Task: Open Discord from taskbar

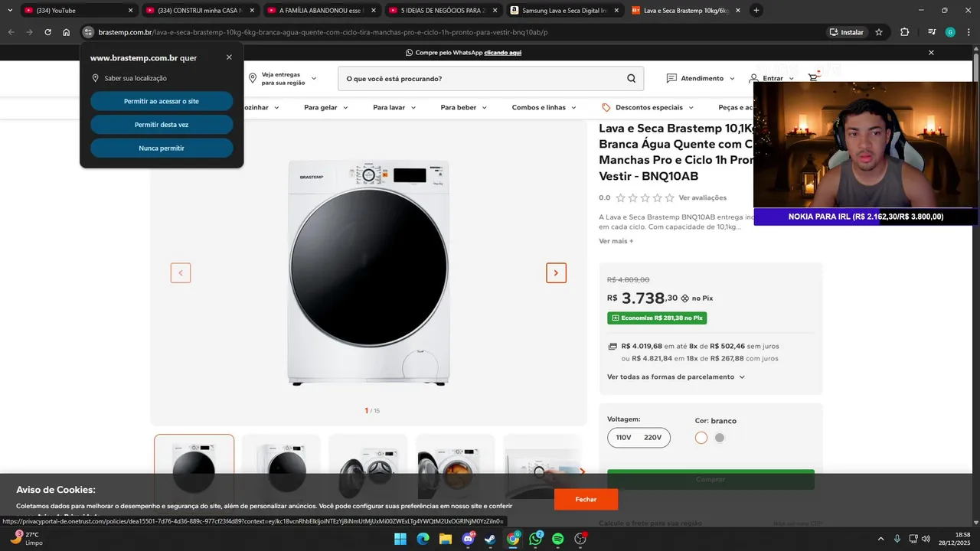Action: pos(468,539)
